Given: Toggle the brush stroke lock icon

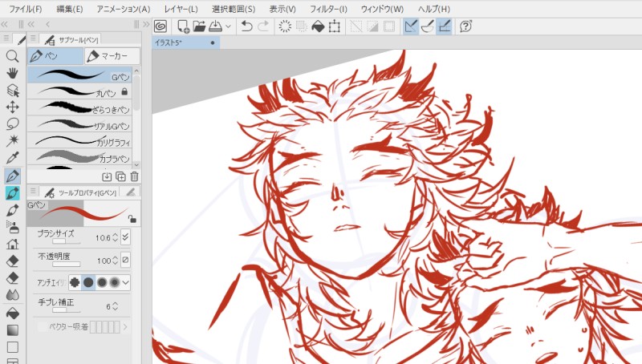Looking at the screenshot, I should [132, 219].
